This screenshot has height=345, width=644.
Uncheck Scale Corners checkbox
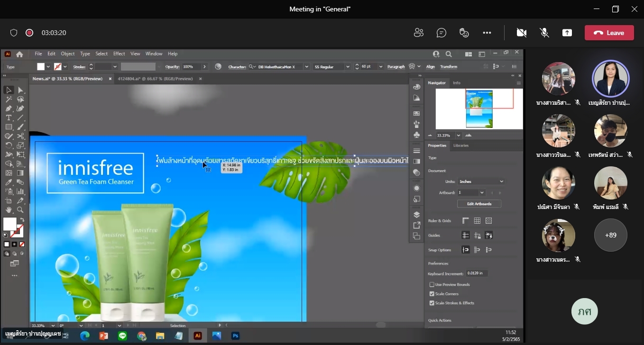(432, 294)
